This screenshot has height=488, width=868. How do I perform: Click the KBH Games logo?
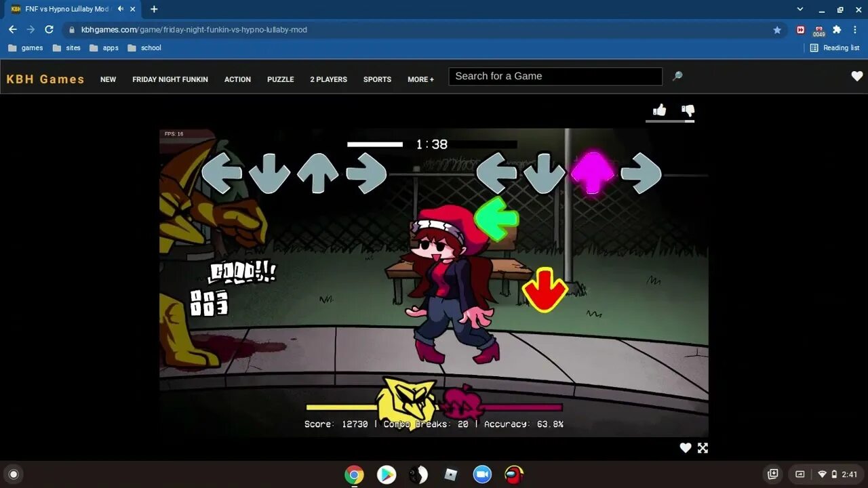[x=45, y=79]
